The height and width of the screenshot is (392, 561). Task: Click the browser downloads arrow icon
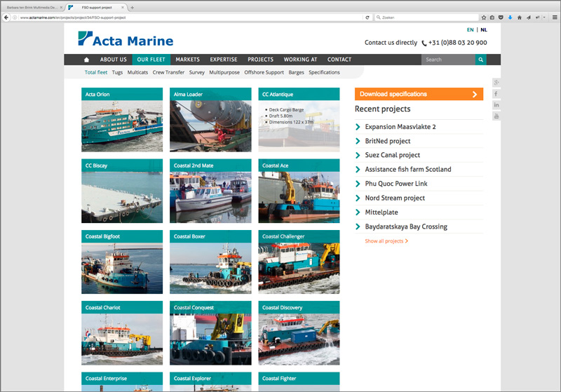[511, 18]
